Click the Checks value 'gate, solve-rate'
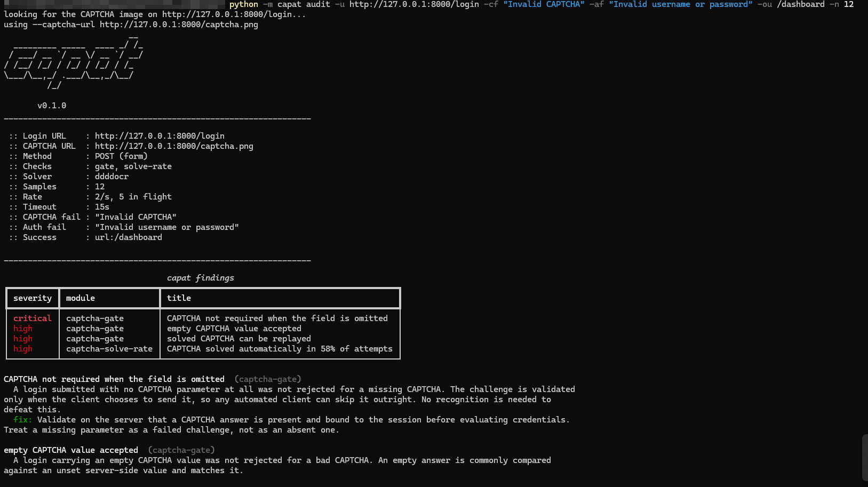This screenshot has height=487, width=868. click(133, 166)
